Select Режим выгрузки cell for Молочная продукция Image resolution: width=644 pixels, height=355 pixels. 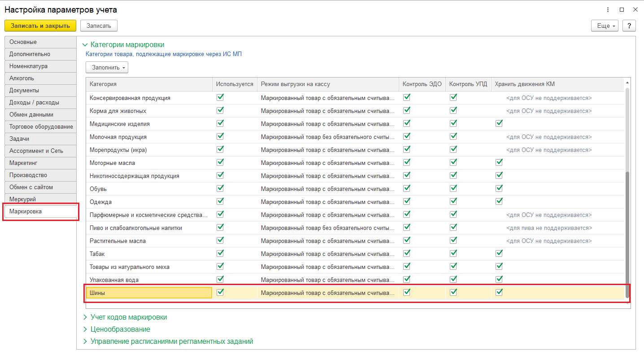(327, 137)
